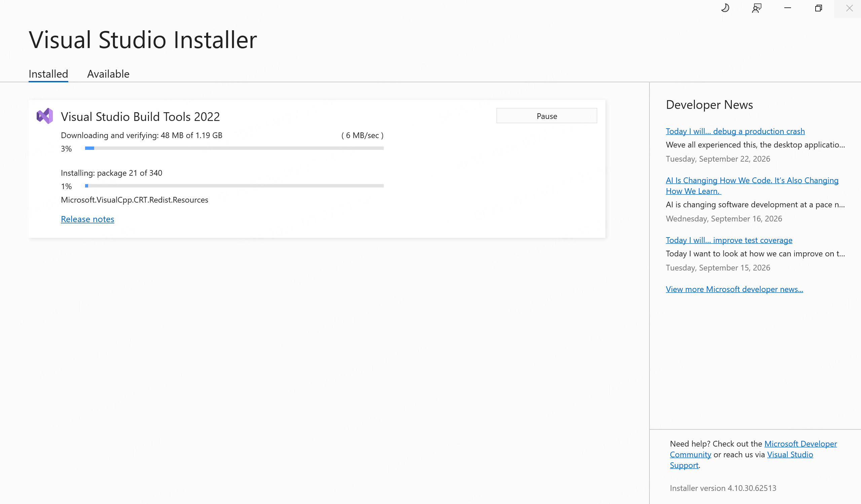Click 'Installing: package 21 of 340' text
Image resolution: width=861 pixels, height=504 pixels.
(112, 173)
